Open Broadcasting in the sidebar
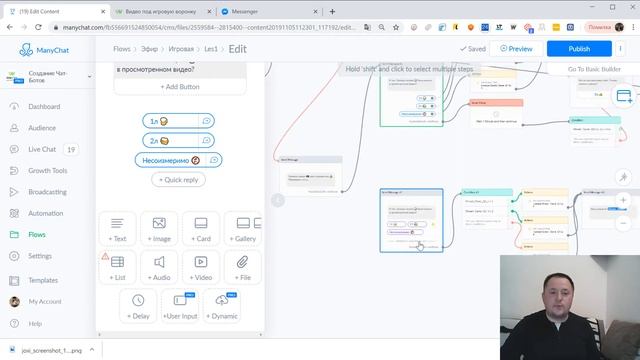The width and height of the screenshot is (640, 360). [47, 192]
